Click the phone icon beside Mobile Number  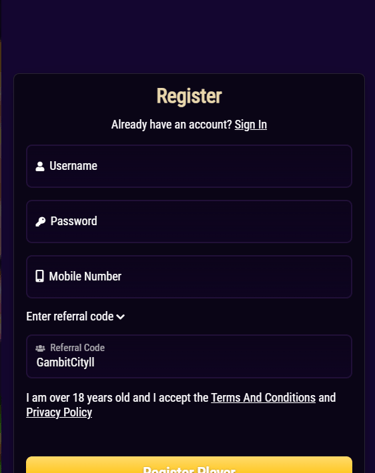(40, 276)
